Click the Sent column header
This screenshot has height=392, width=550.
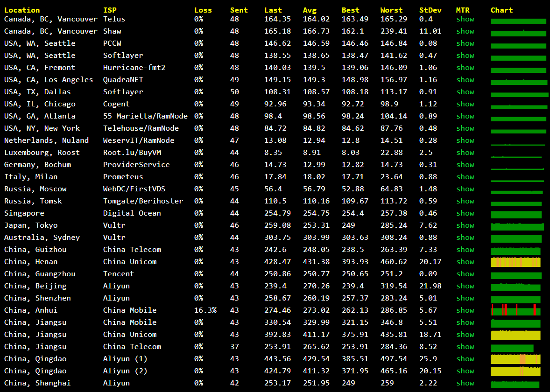point(239,10)
